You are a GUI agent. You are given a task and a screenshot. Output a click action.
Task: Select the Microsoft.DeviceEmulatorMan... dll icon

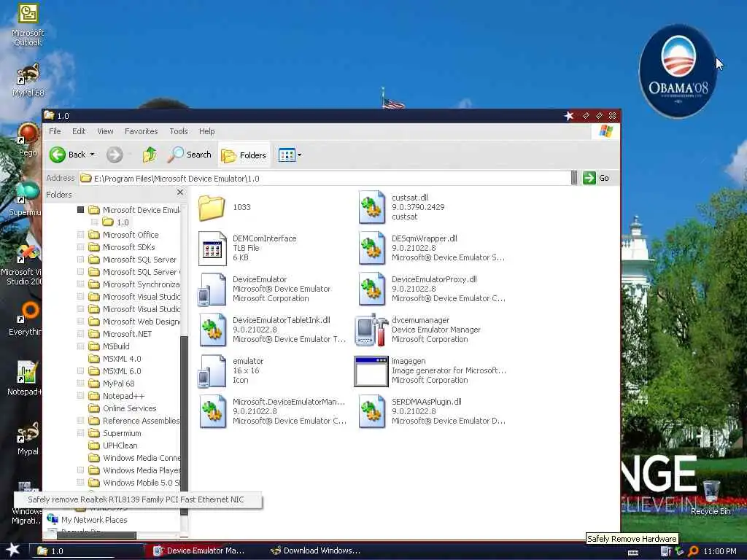[x=212, y=411]
